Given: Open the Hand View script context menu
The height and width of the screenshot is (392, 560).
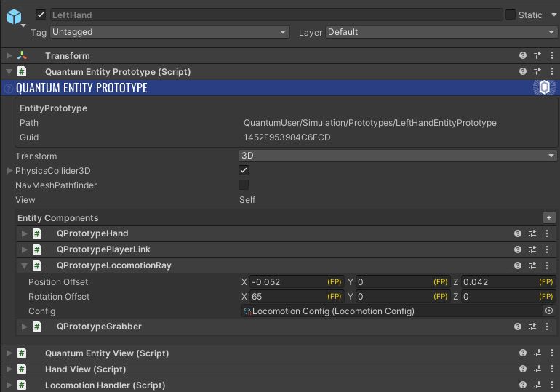Looking at the screenshot, I should click(552, 369).
